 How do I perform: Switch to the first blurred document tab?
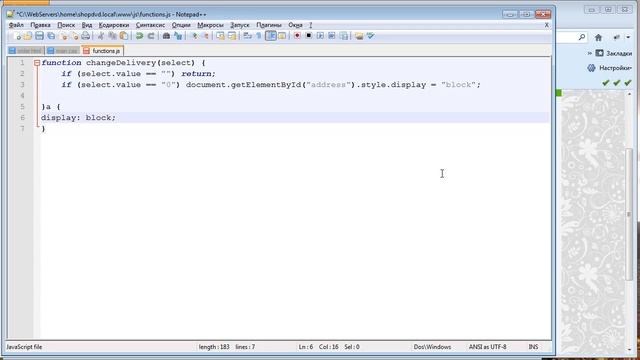[26, 51]
